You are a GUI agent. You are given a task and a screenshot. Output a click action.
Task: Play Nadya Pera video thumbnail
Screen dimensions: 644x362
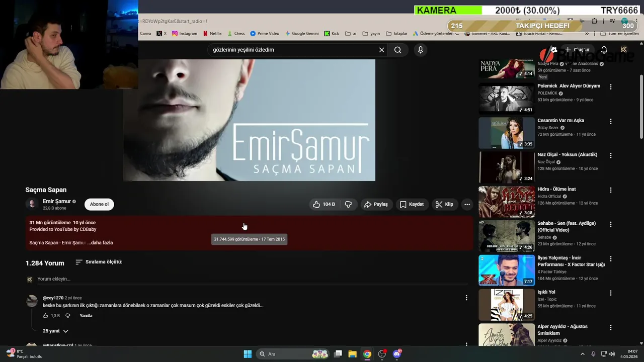click(507, 69)
